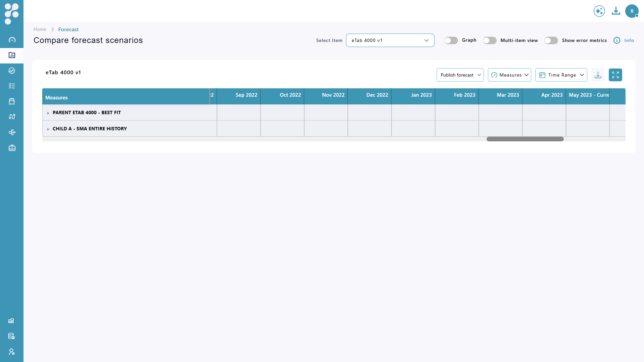Click the AI sparkle assistant icon

pos(599,11)
